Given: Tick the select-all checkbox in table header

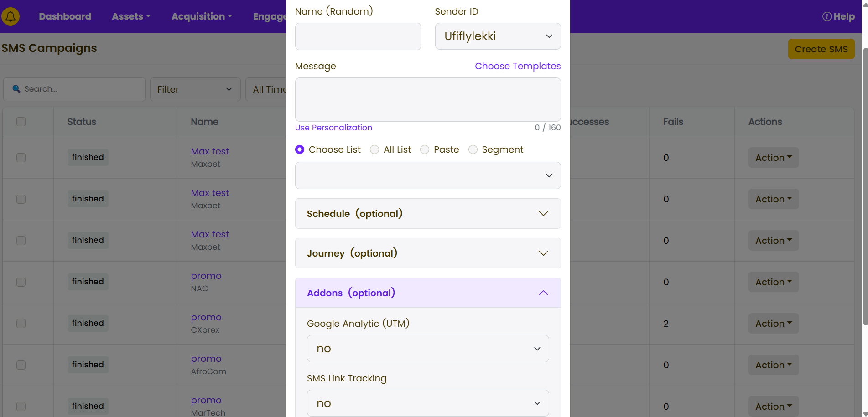Looking at the screenshot, I should 21,122.
